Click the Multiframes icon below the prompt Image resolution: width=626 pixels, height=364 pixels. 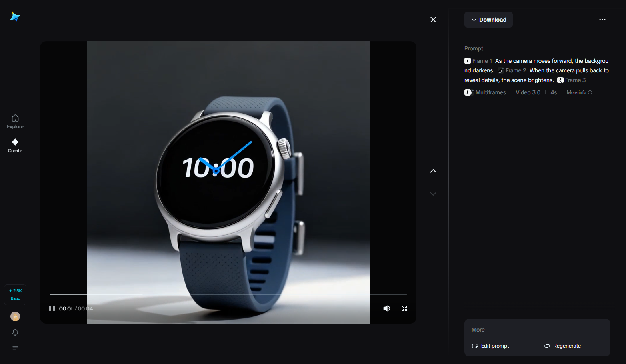pos(468,92)
